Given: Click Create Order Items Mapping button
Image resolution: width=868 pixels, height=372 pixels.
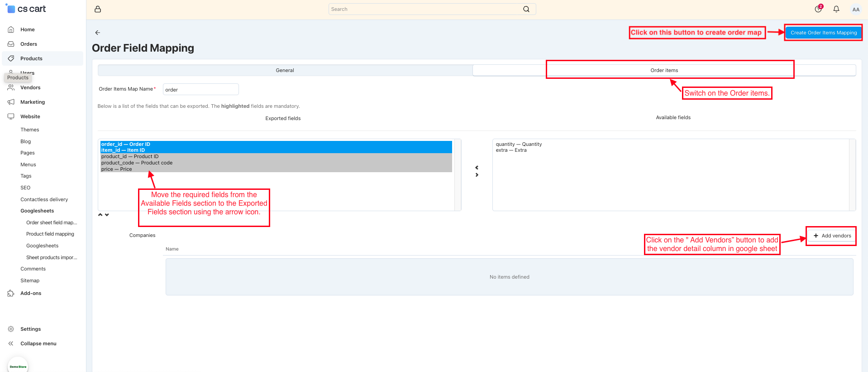Looking at the screenshot, I should (x=824, y=33).
